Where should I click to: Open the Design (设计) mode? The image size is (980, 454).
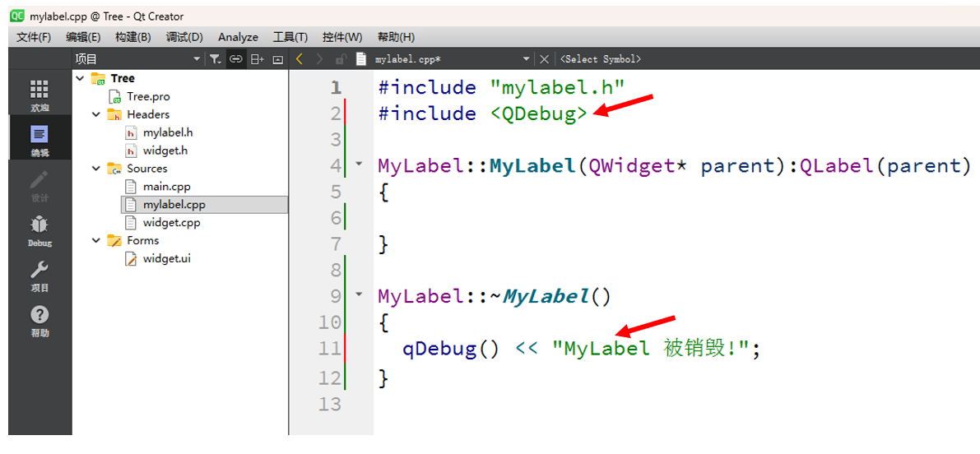[39, 186]
